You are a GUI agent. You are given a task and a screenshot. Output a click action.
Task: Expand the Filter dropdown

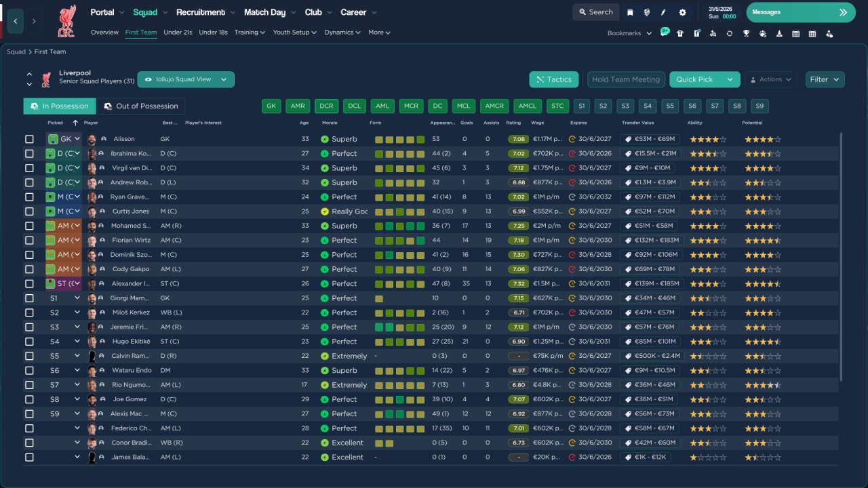pyautogui.click(x=825, y=79)
